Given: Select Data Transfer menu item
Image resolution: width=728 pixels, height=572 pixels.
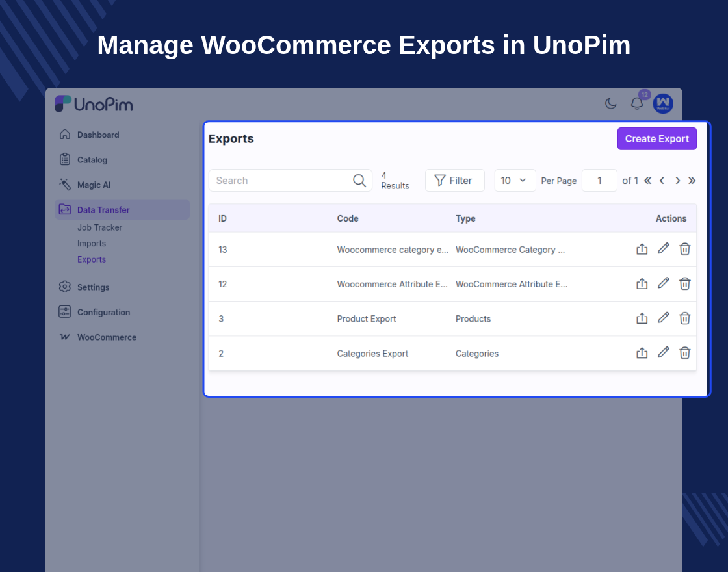Looking at the screenshot, I should coord(122,210).
